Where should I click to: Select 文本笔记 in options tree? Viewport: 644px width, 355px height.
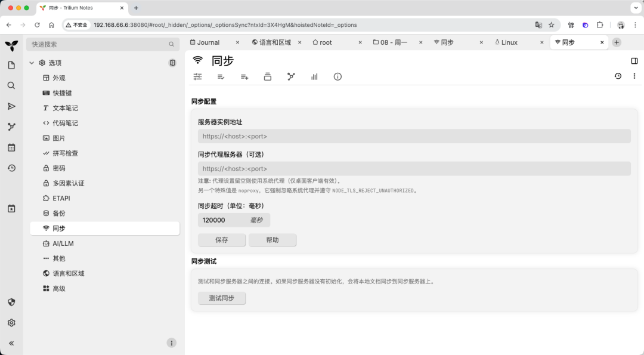click(x=105, y=108)
